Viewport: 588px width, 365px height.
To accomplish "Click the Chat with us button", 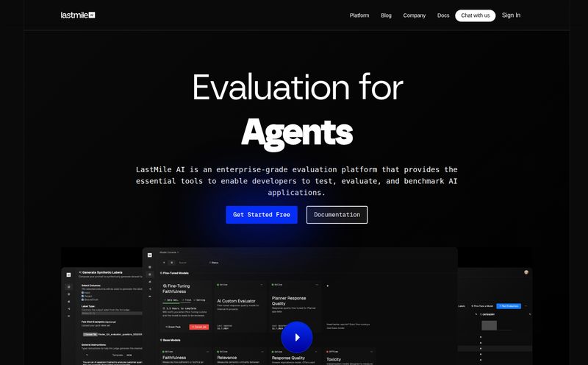I will click(x=475, y=15).
